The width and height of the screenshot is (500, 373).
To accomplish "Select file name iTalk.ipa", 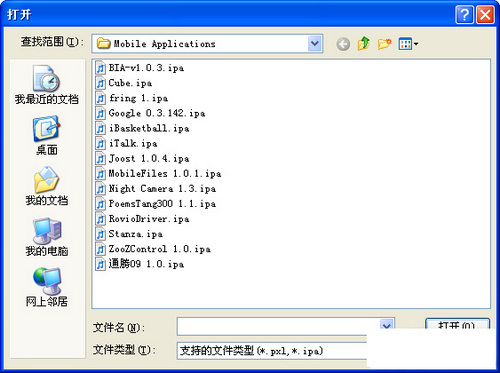I will coord(133,143).
